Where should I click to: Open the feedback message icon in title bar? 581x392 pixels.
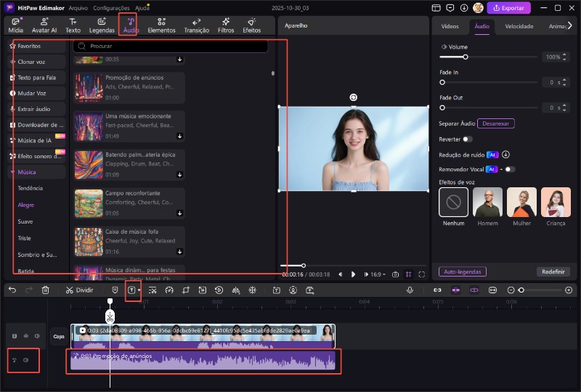click(450, 8)
